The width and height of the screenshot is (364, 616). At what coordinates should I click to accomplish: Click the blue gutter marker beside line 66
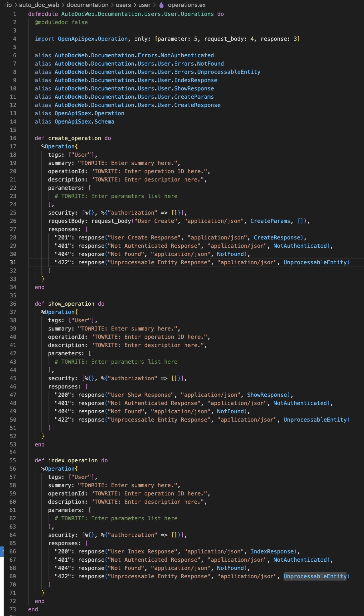pyautogui.click(x=2, y=551)
